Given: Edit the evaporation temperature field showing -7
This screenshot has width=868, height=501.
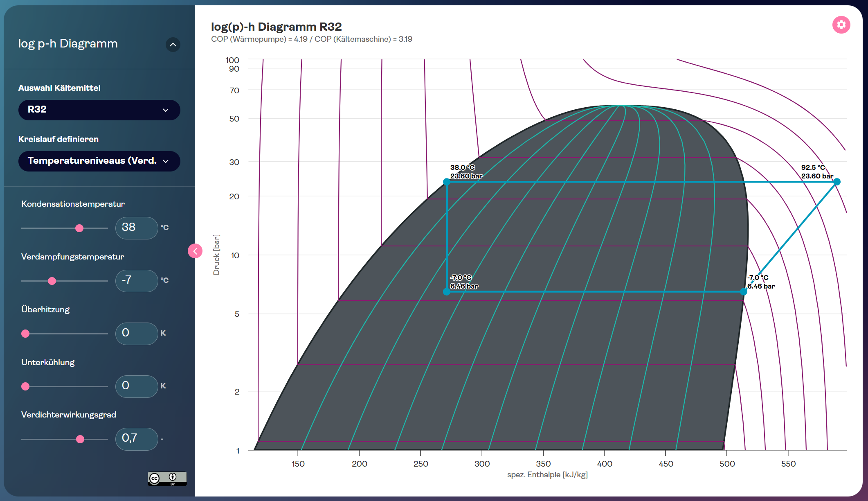Looking at the screenshot, I should pos(136,280).
